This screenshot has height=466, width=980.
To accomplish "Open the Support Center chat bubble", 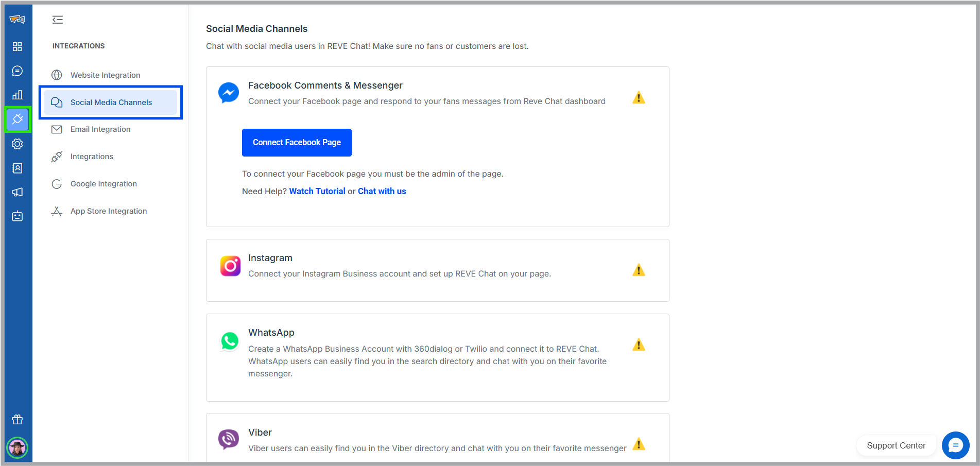I will (x=955, y=445).
